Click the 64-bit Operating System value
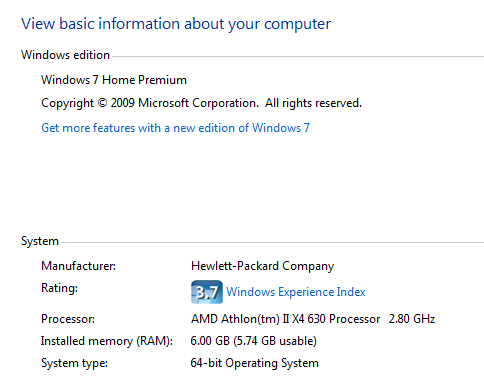 click(255, 363)
